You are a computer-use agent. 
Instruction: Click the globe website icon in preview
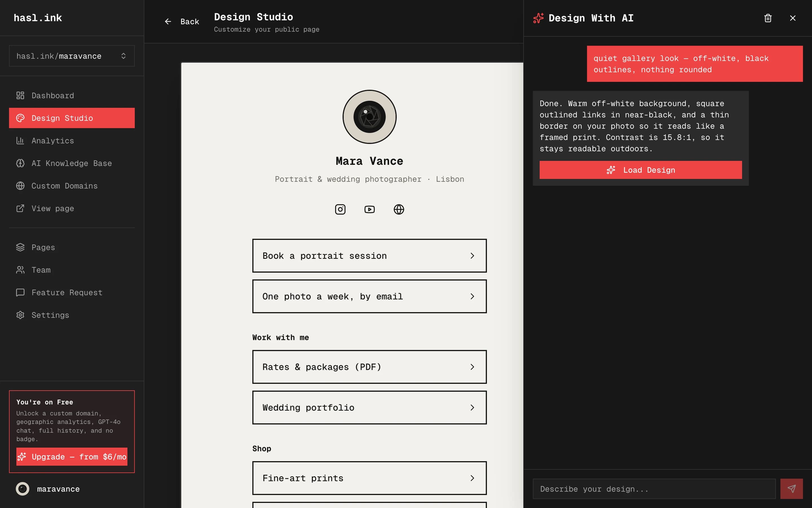click(x=399, y=209)
